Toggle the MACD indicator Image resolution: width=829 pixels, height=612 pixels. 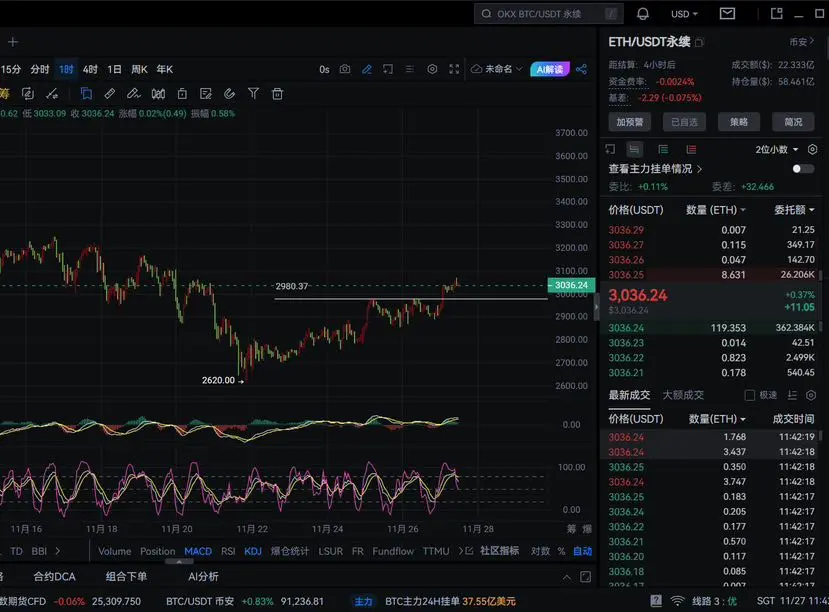click(x=198, y=551)
